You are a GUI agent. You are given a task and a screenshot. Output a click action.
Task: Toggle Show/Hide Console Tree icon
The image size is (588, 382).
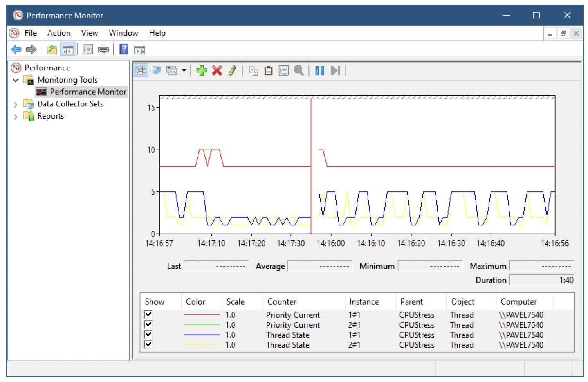(68, 50)
